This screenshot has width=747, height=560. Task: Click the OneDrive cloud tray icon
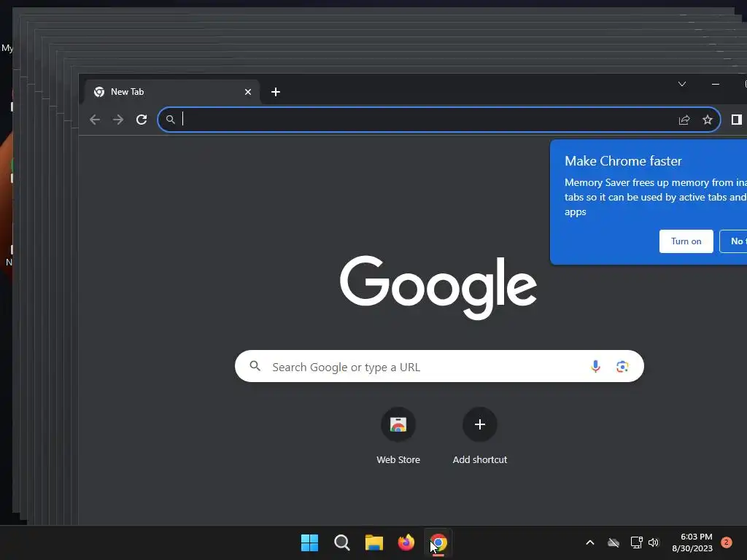click(x=614, y=542)
